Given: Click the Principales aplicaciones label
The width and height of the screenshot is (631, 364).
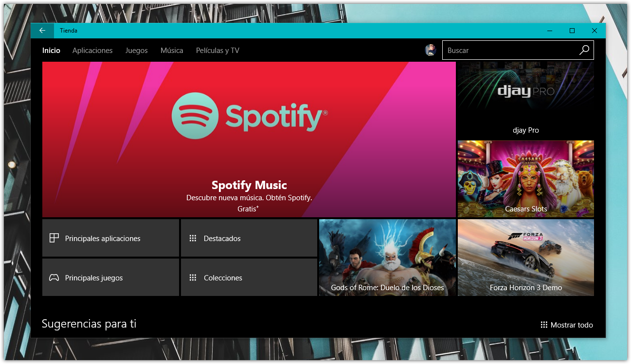Looking at the screenshot, I should pyautogui.click(x=103, y=239).
